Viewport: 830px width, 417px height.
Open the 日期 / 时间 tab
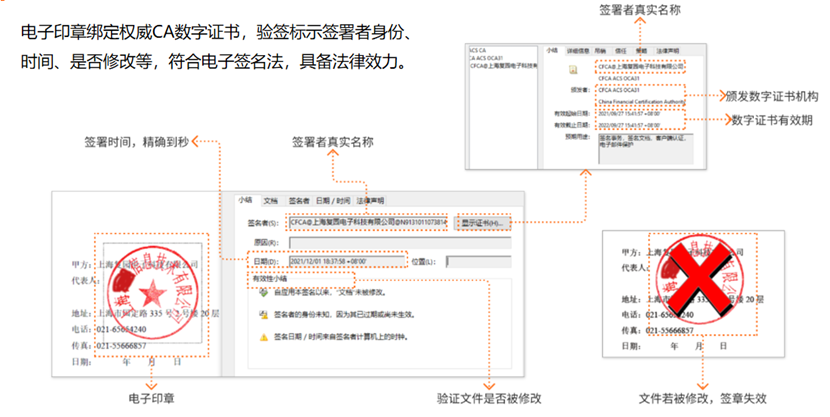(x=333, y=201)
